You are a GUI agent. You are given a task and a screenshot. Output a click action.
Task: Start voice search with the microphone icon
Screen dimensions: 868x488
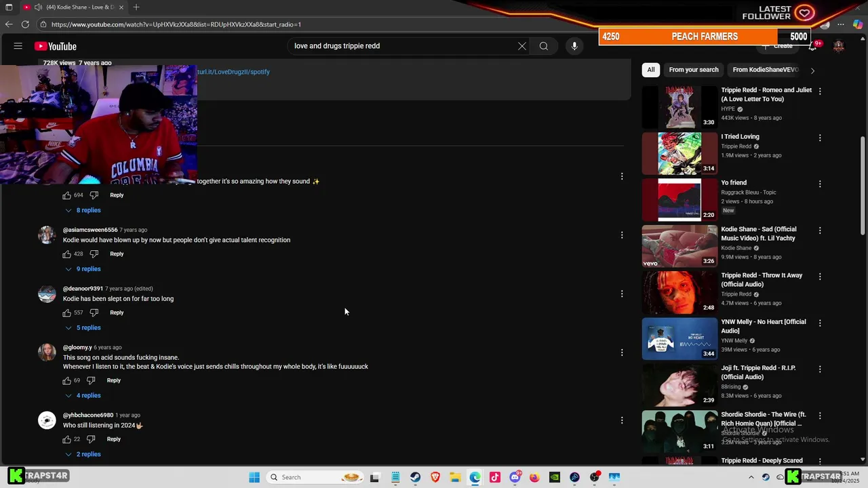[x=574, y=46]
